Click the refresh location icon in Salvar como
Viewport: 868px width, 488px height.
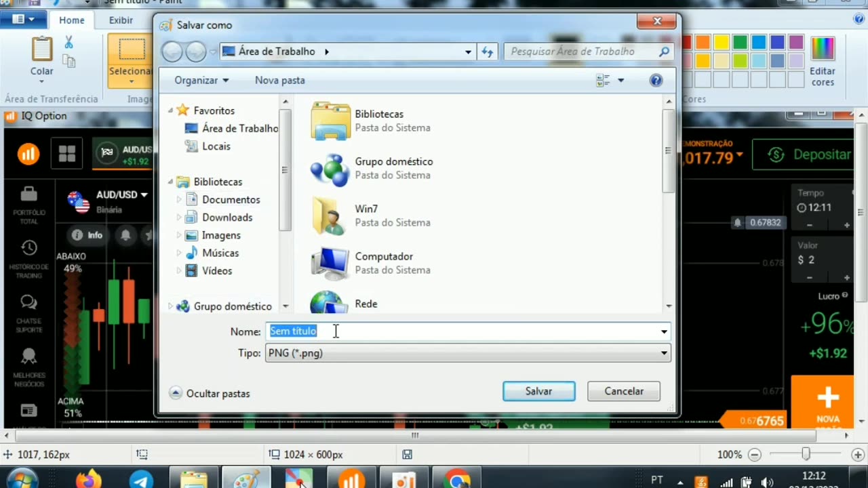(488, 52)
